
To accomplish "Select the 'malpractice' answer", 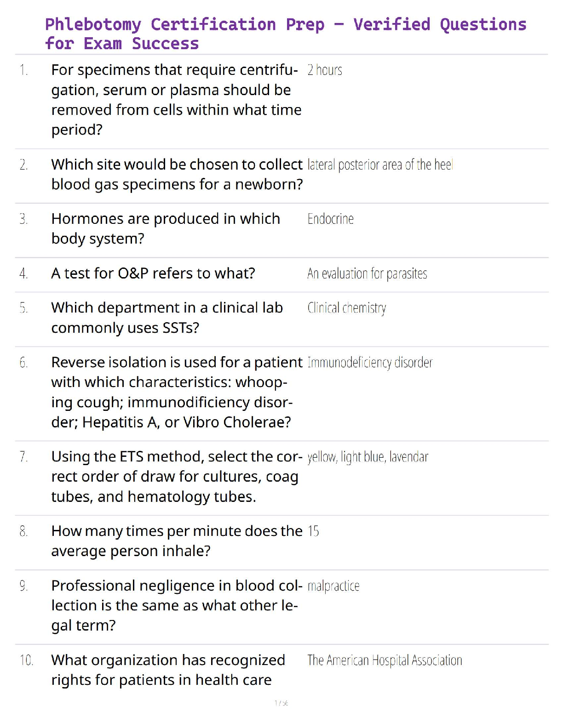I will (x=333, y=586).
